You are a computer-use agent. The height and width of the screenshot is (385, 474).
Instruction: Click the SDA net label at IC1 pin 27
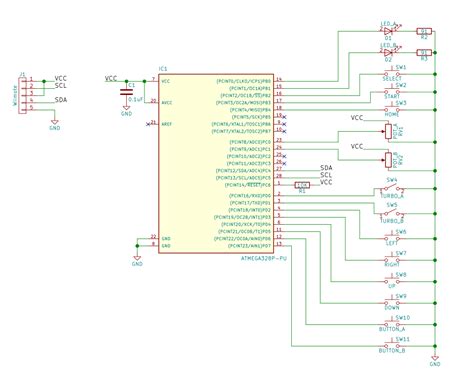(x=326, y=168)
